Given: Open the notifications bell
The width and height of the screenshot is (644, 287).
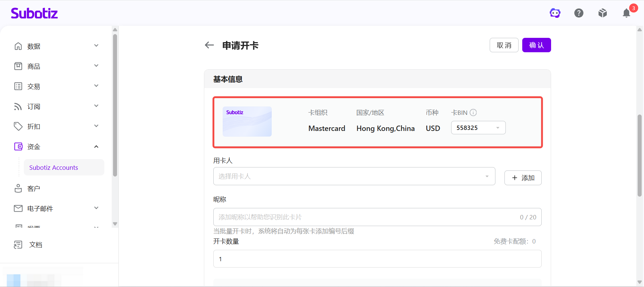Looking at the screenshot, I should pos(627,13).
